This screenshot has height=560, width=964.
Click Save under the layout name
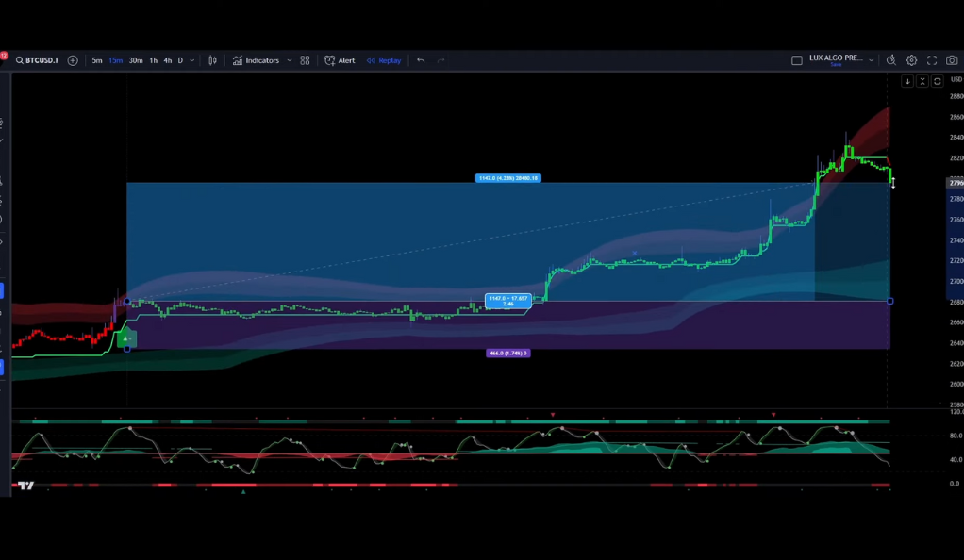pos(836,64)
